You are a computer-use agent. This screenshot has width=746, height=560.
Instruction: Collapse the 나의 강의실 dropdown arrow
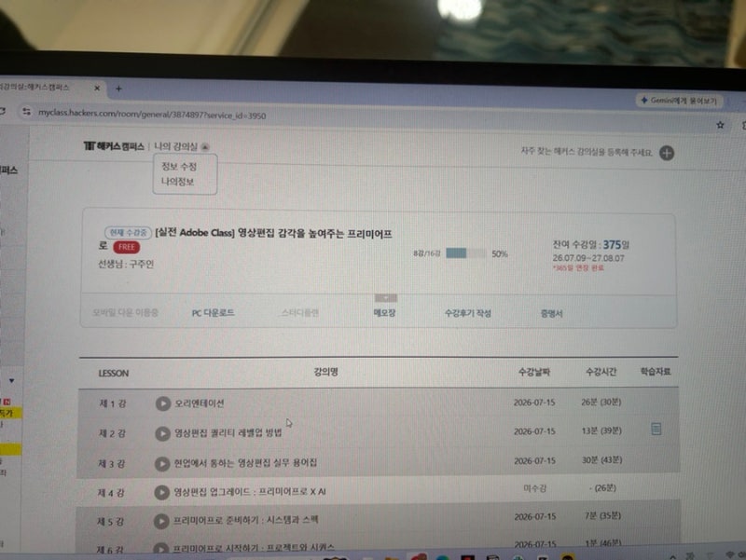point(205,146)
